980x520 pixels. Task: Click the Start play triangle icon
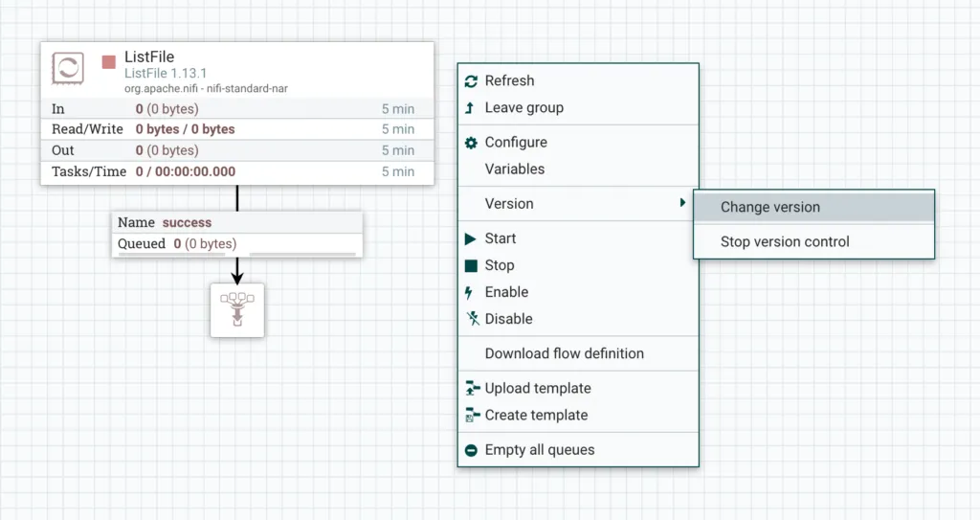coord(470,238)
